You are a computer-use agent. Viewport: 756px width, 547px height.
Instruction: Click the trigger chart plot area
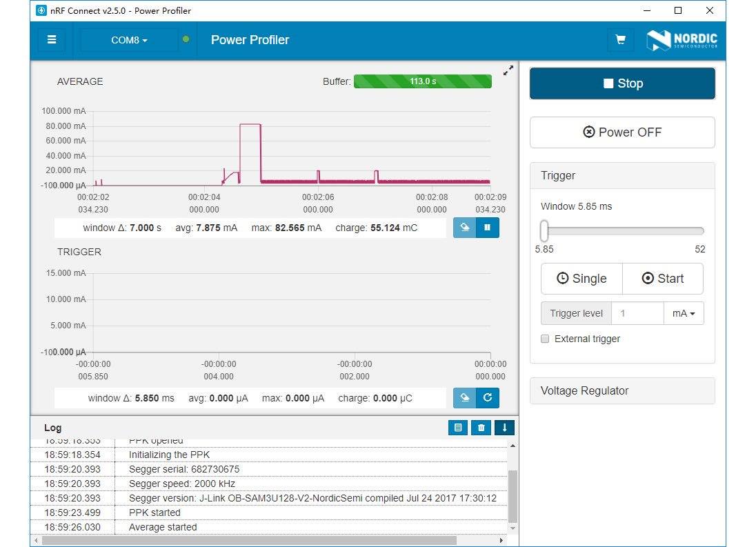292,312
